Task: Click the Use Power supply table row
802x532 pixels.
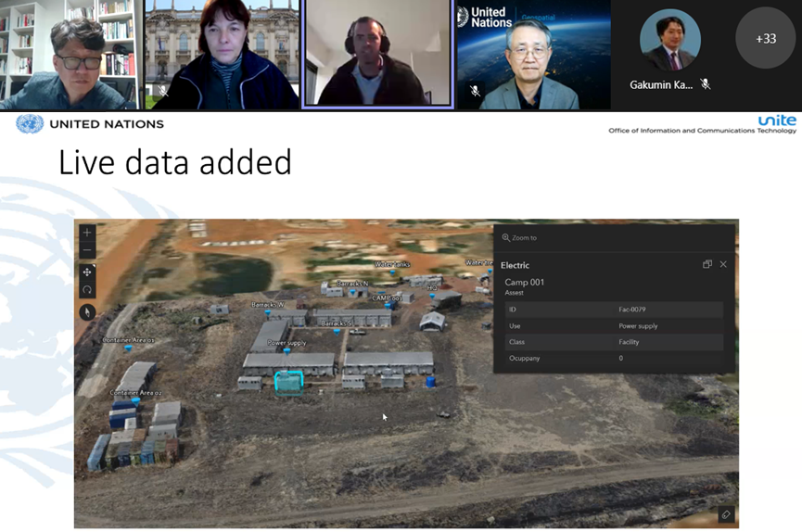Action: (x=613, y=326)
